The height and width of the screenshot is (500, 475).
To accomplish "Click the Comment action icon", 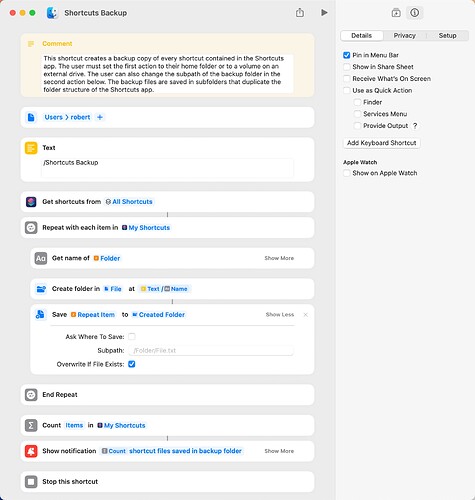I will 31,44.
